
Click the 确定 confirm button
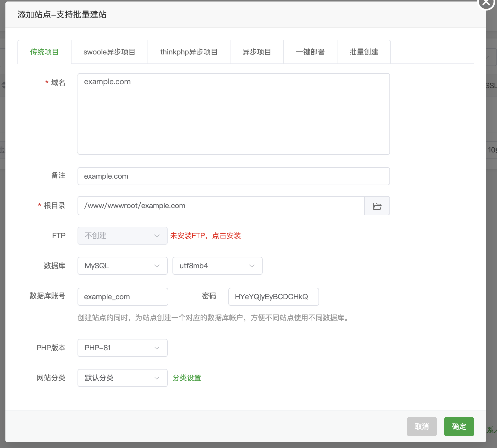pyautogui.click(x=459, y=427)
